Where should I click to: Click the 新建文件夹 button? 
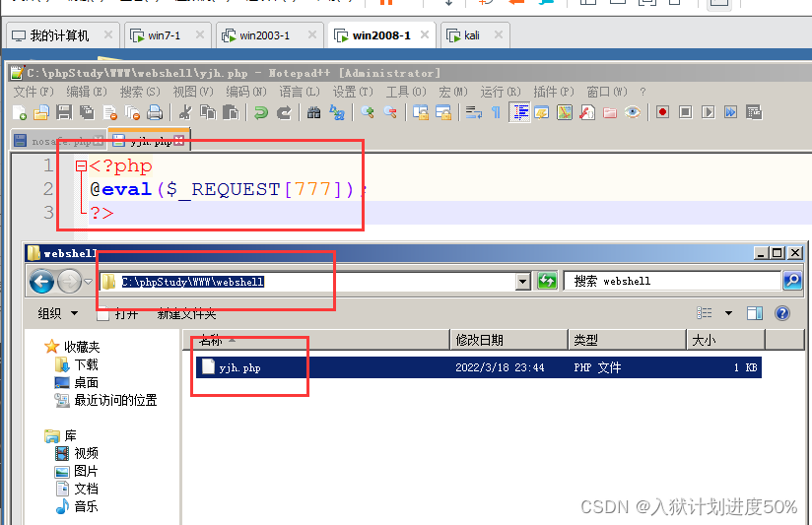pyautogui.click(x=187, y=314)
